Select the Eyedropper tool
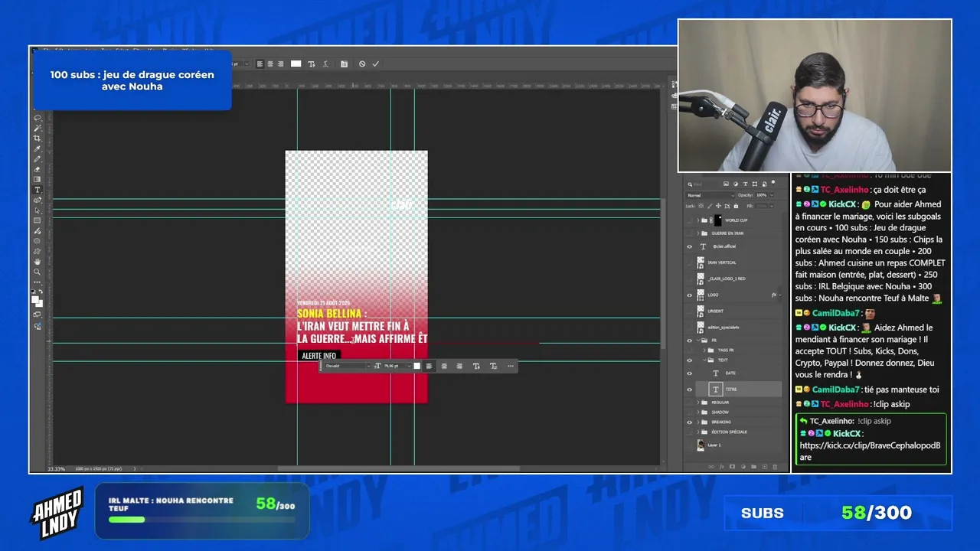 tap(38, 148)
